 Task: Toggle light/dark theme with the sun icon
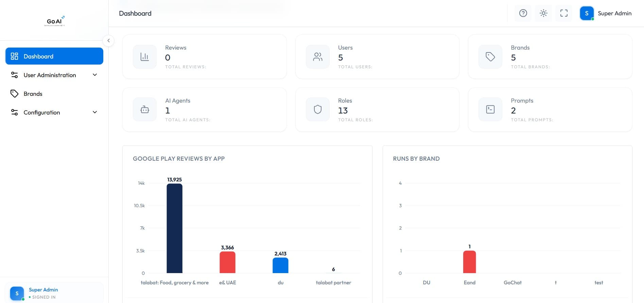tap(543, 13)
